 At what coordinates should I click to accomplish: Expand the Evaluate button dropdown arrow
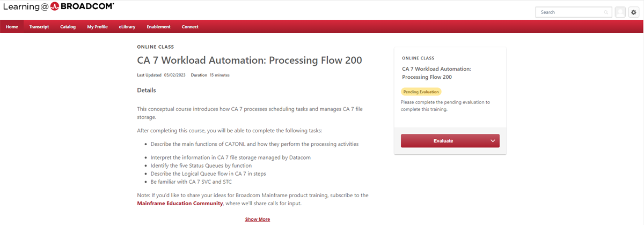click(x=493, y=141)
